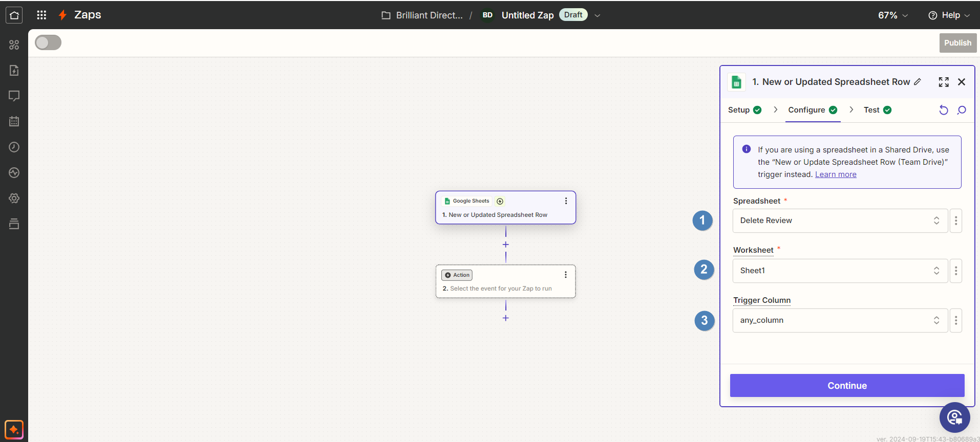The height and width of the screenshot is (442, 980).
Task: Click the Untitled Zap title
Action: pyautogui.click(x=528, y=15)
